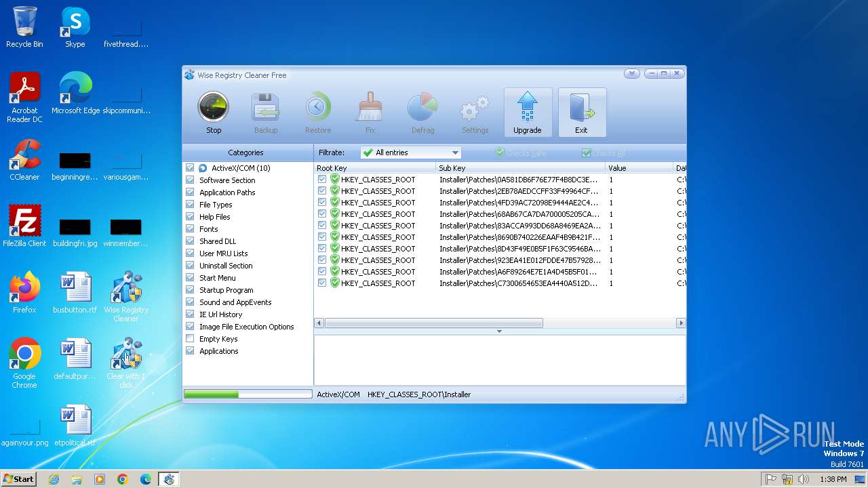Open CCleaner desktop shortcut

coord(24,159)
